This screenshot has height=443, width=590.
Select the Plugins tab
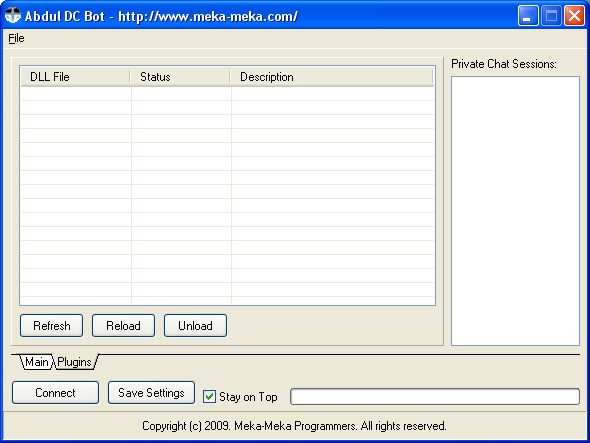[75, 362]
